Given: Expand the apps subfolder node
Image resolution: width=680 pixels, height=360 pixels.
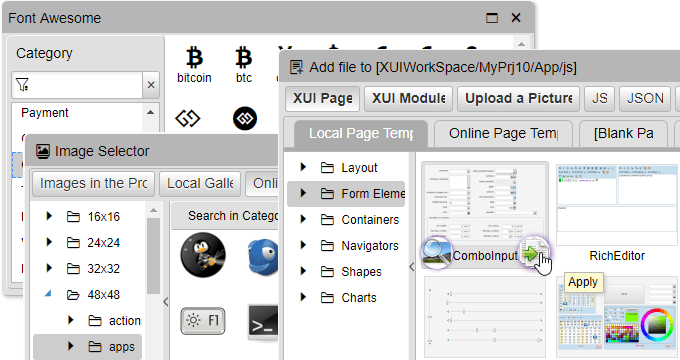Looking at the screenshot, I should 71,346.
